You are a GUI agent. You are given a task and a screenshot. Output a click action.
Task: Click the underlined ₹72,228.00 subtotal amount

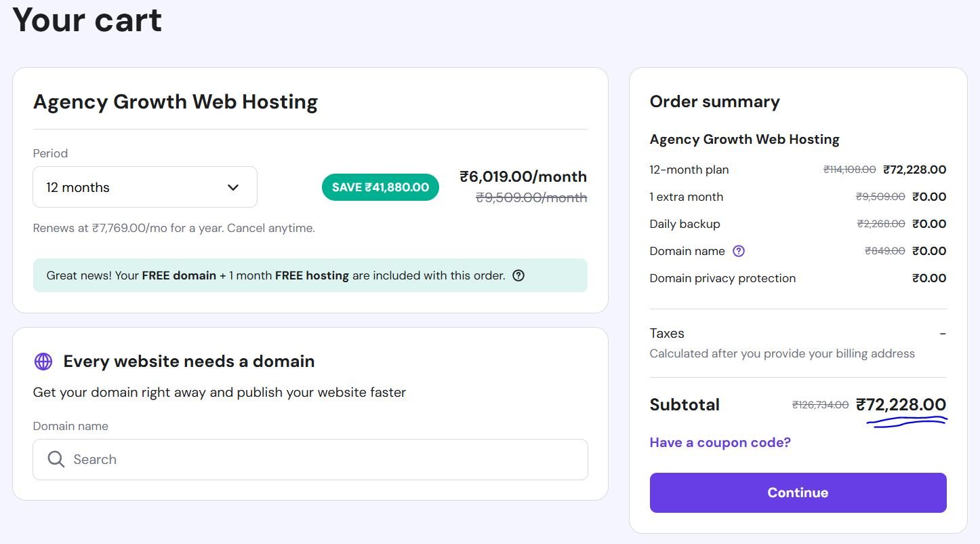[901, 404]
